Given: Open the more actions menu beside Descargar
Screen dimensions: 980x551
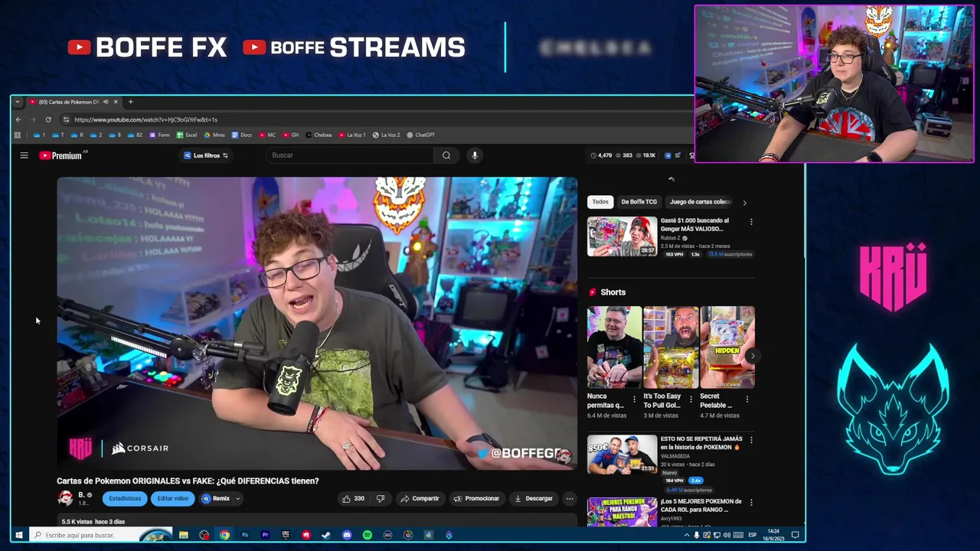Looking at the screenshot, I should pyautogui.click(x=569, y=498).
